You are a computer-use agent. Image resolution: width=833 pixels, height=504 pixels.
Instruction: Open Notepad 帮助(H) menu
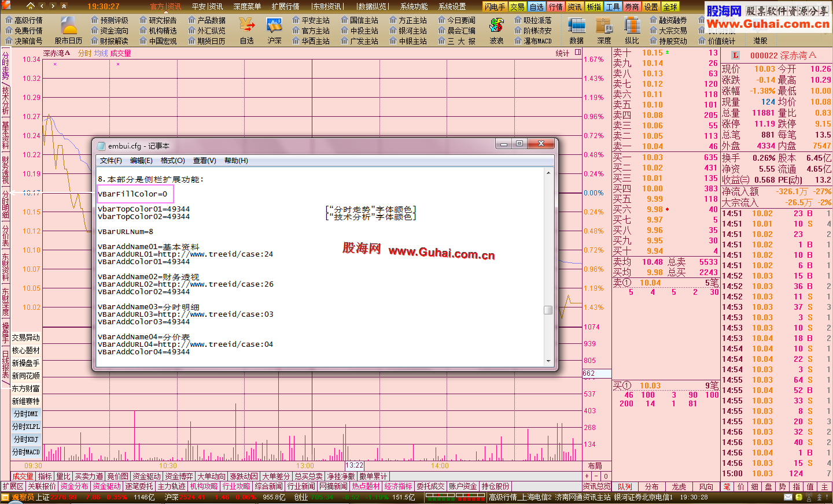click(x=236, y=161)
